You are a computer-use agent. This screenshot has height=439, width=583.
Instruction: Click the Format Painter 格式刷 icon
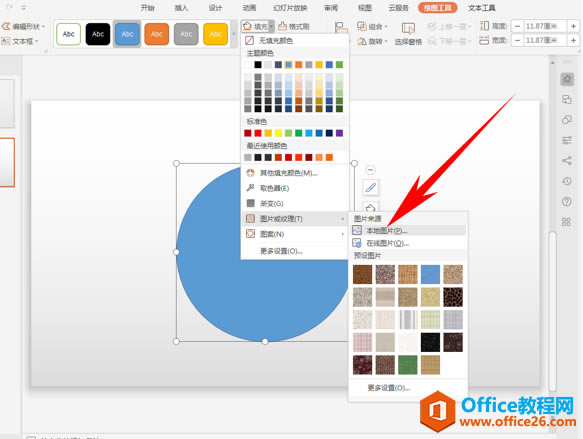click(283, 26)
